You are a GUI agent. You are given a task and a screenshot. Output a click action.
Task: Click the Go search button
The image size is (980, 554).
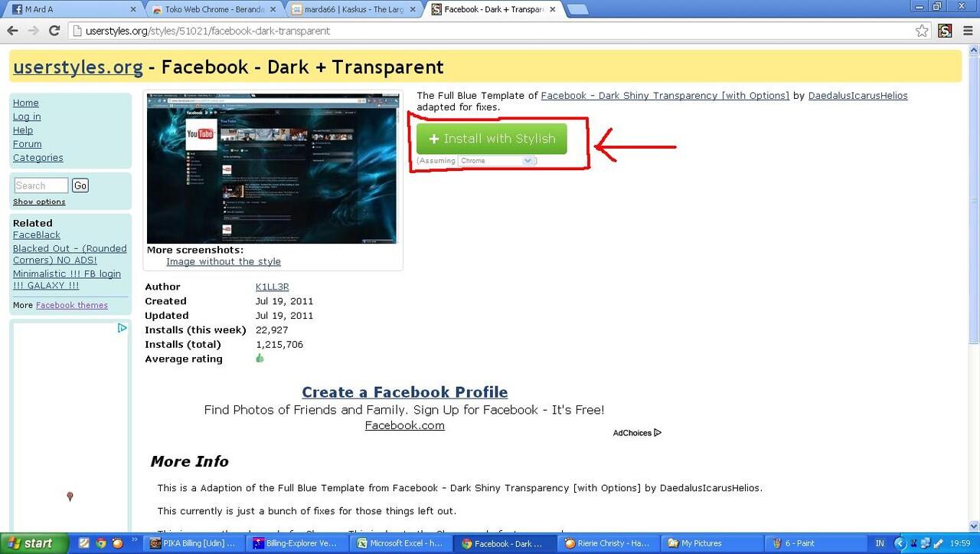coord(80,185)
